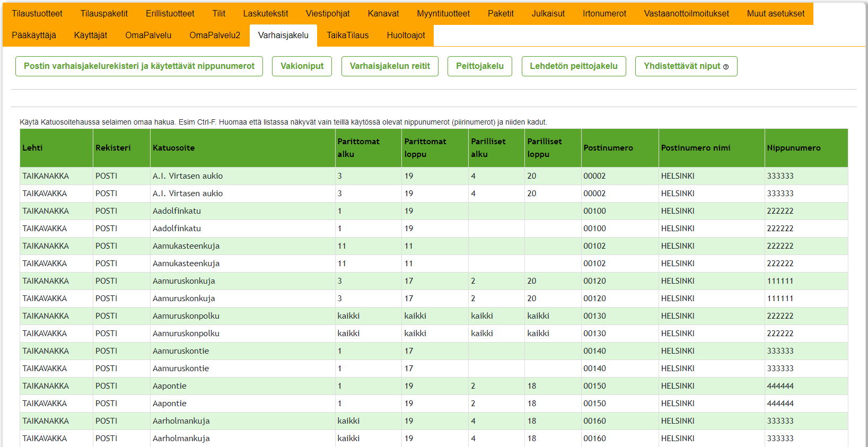This screenshot has height=447, width=868.
Task: Select the Muut asetukset tab
Action: click(x=776, y=13)
